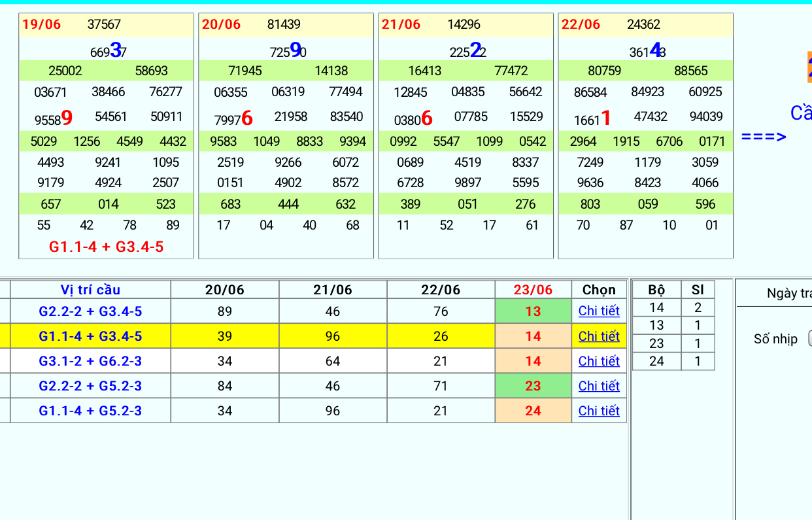Click the G3.1-2 + G6.2-3 position cell
This screenshot has height=520, width=812.
pos(90,361)
